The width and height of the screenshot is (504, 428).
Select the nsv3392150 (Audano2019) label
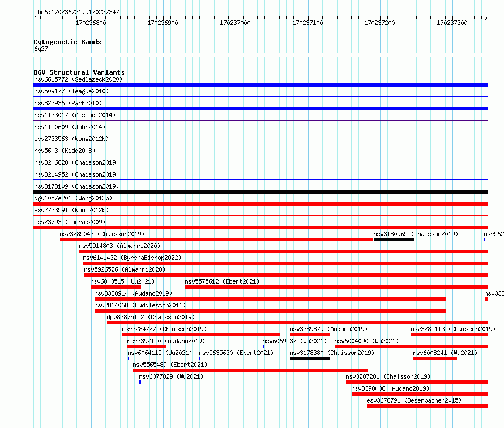(166, 341)
